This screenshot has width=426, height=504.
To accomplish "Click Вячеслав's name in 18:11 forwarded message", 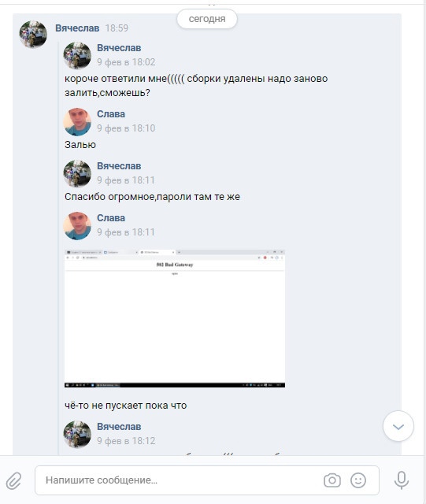I will click(x=119, y=166).
